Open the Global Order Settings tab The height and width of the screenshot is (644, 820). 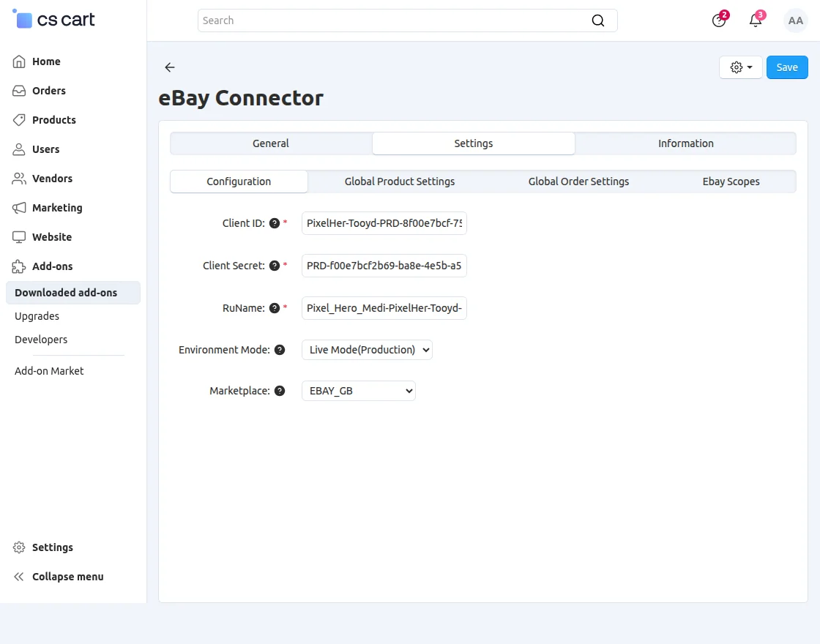click(578, 181)
